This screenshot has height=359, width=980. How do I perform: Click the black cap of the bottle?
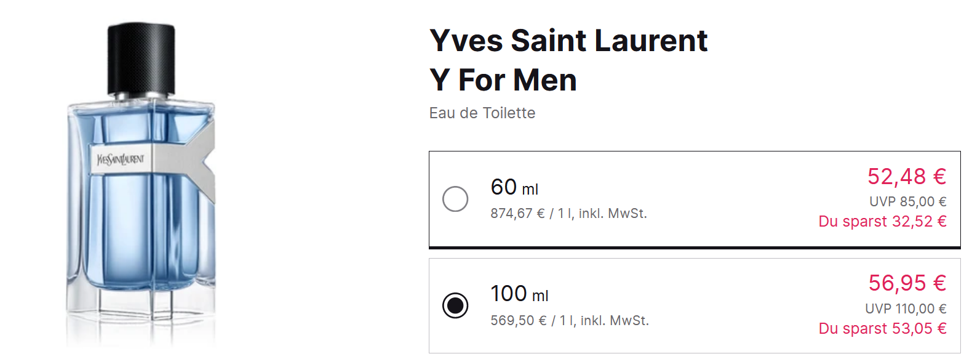click(x=141, y=58)
